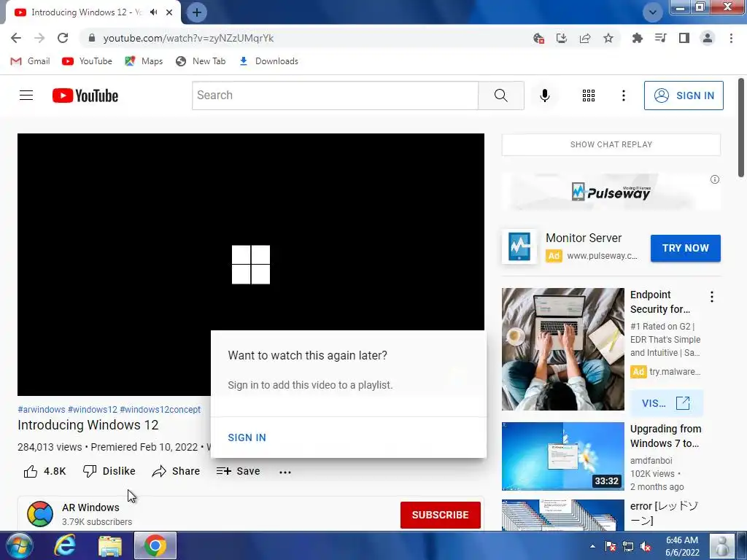The width and height of the screenshot is (747, 560).
Task: Open Maps bookmark
Action: click(x=144, y=61)
